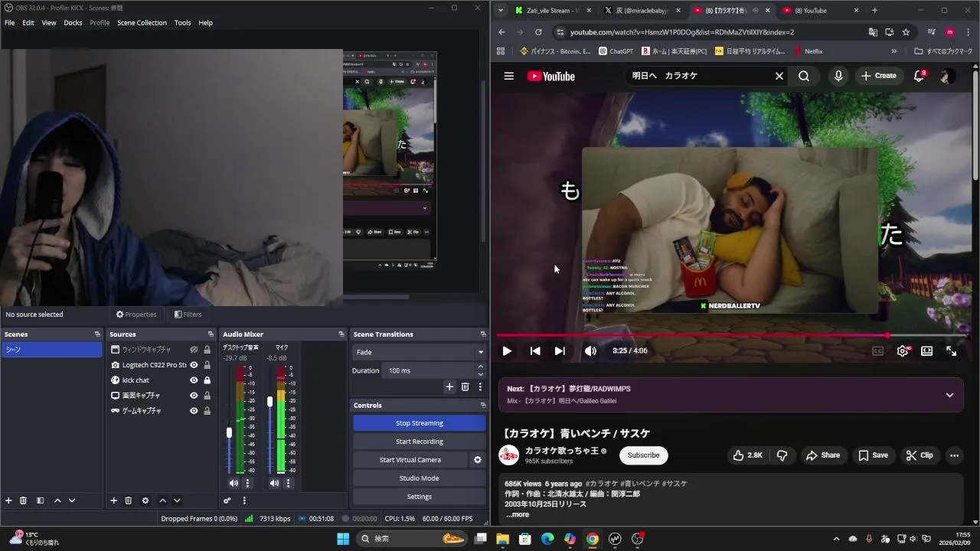Delete the current scene transition
Screen dimensions: 980x551
coord(465,387)
